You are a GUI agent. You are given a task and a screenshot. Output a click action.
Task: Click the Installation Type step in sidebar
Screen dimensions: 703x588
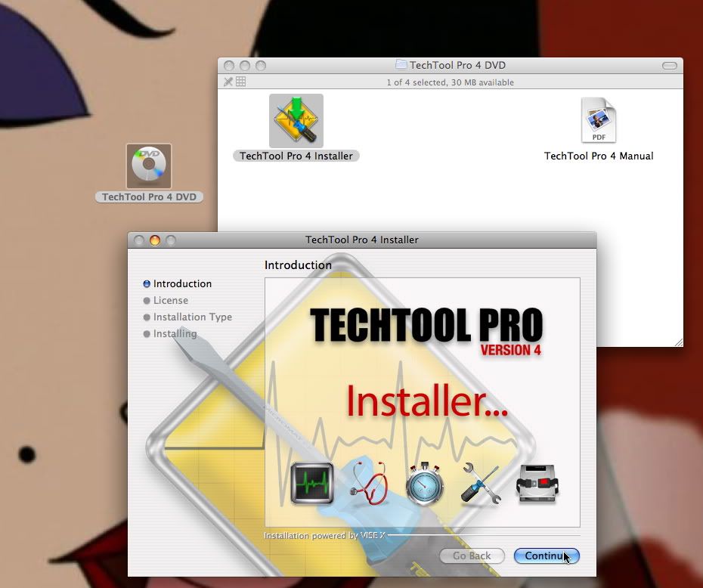pos(187,317)
